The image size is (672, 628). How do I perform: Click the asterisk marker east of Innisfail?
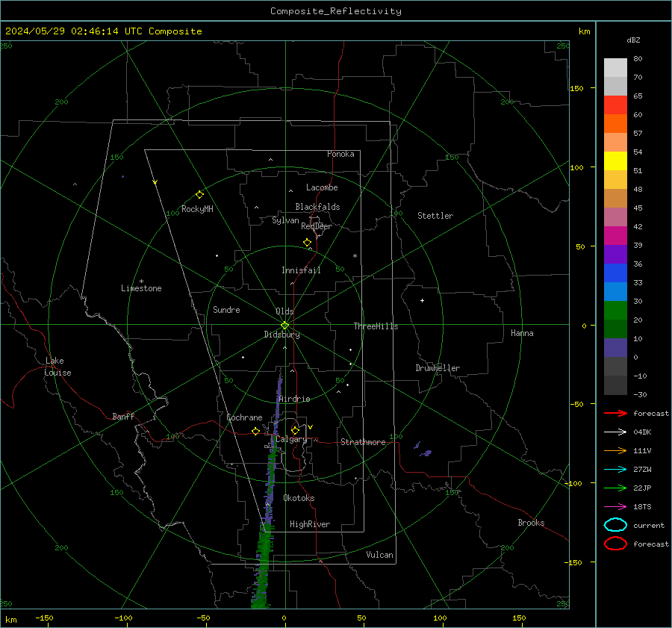click(x=355, y=256)
